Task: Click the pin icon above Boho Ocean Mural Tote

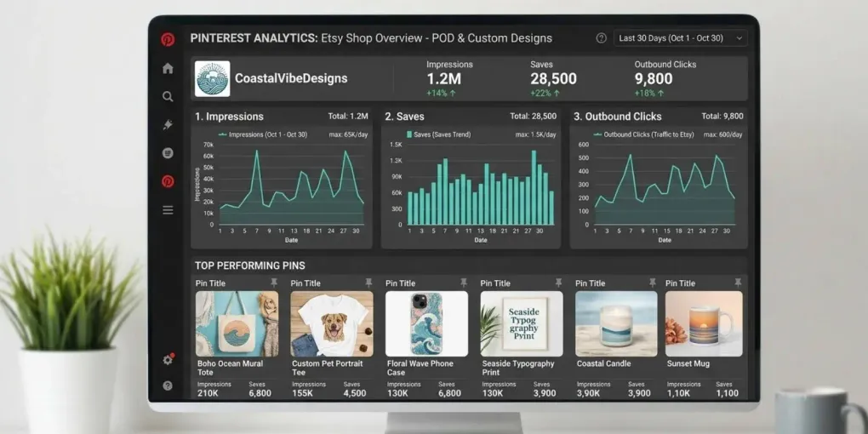Action: pyautogui.click(x=273, y=283)
